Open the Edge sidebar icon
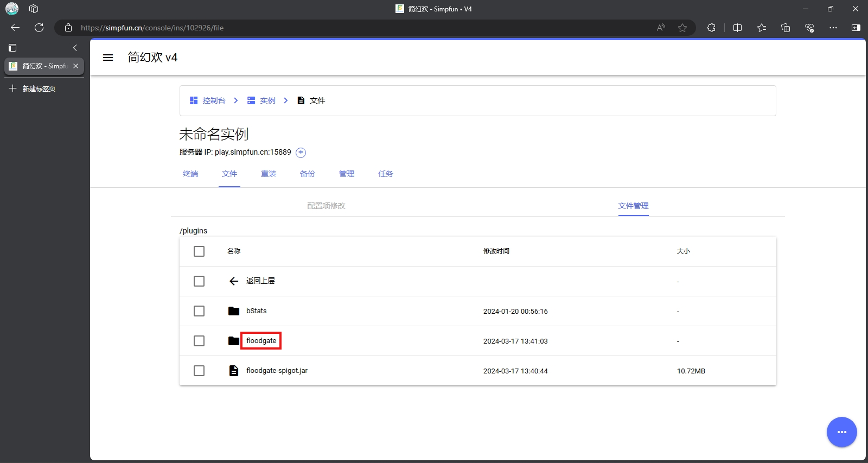Viewport: 868px width, 463px height. tap(856, 28)
